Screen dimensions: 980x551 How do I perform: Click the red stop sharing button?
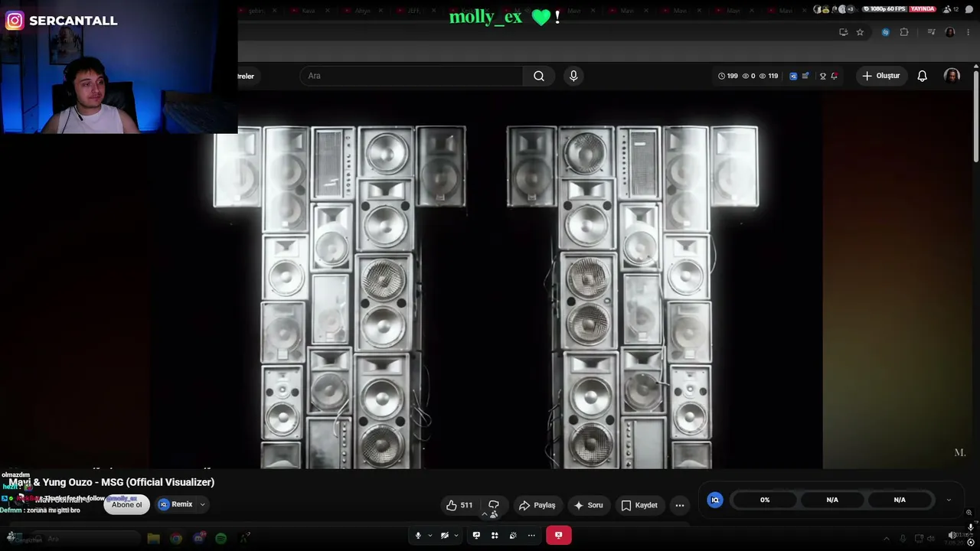[x=558, y=535]
